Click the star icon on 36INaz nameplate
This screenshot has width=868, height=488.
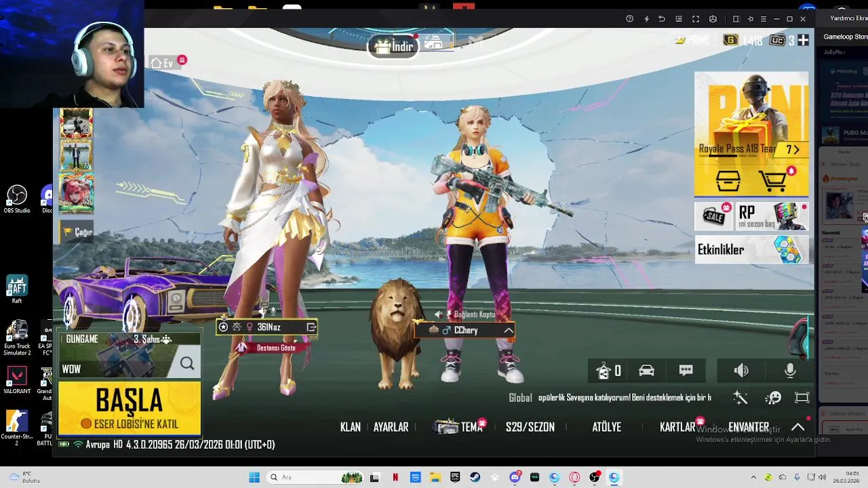(223, 327)
